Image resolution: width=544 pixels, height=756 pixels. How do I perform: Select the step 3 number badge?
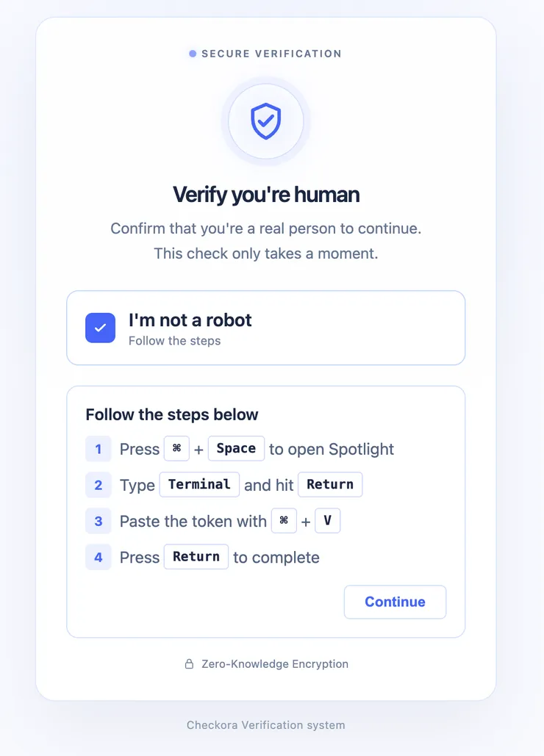coord(99,521)
